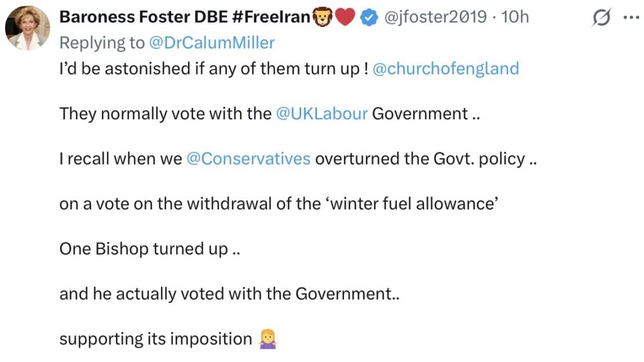Open the @Conservatives mention
This screenshot has width=644, height=362.
(248, 159)
